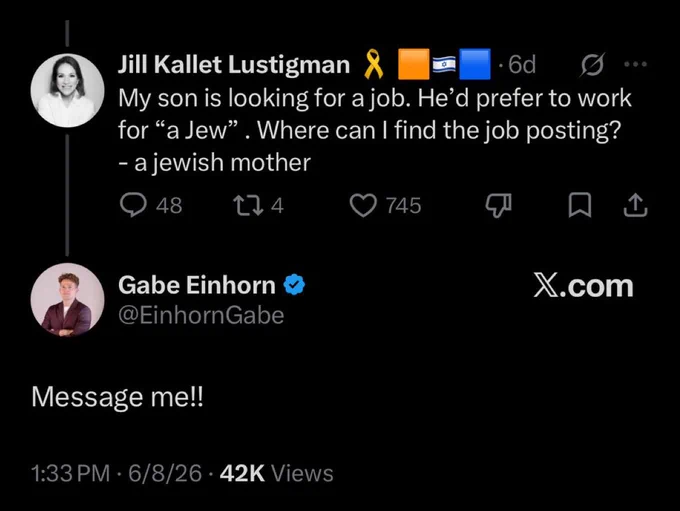Click Gabe's blue verified checkmark badge
Screen dimensions: 680x511
point(294,285)
